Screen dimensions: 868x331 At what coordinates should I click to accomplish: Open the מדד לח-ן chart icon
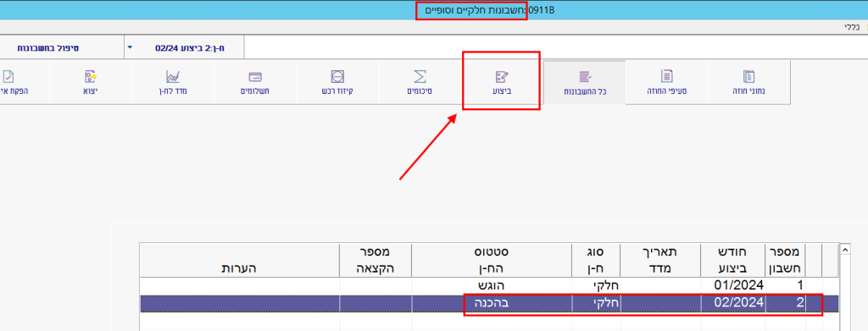pos(173,76)
